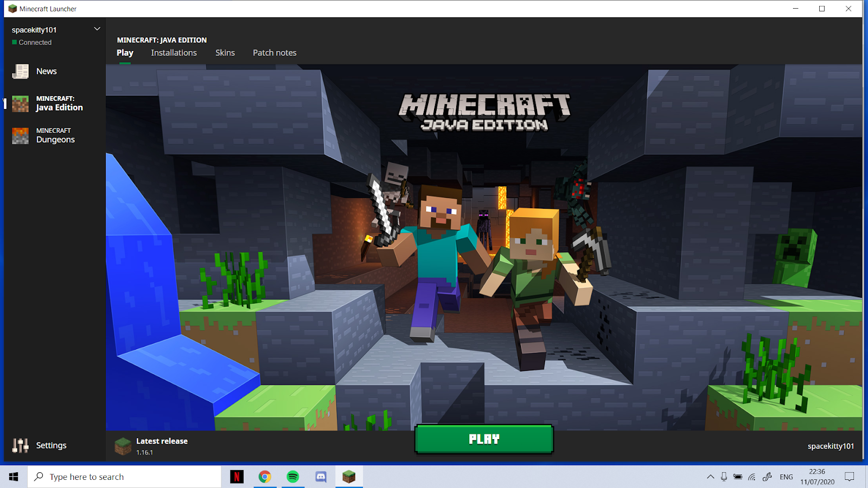Viewport: 868px width, 488px height.
Task: Click the Minecraft Launcher title bar icon
Action: pos(12,9)
